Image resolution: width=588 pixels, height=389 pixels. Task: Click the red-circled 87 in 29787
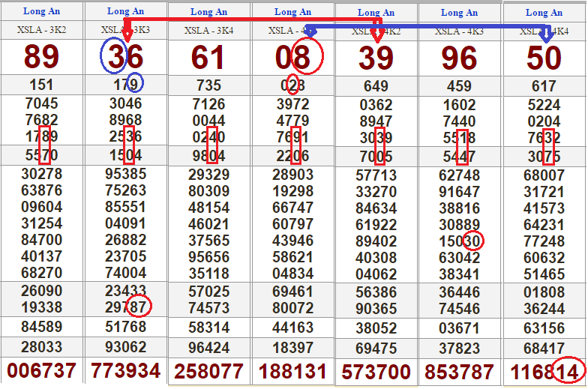[139, 306]
